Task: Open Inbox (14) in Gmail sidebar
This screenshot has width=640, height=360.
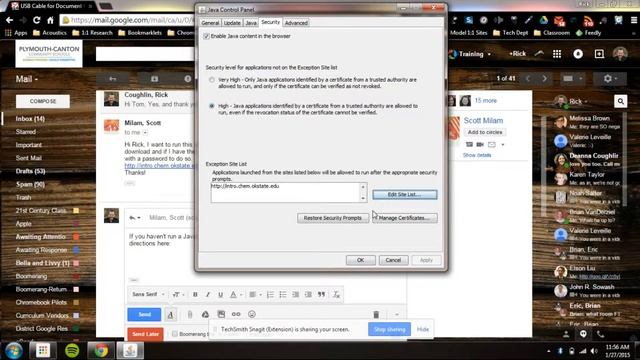Action: (x=30, y=119)
